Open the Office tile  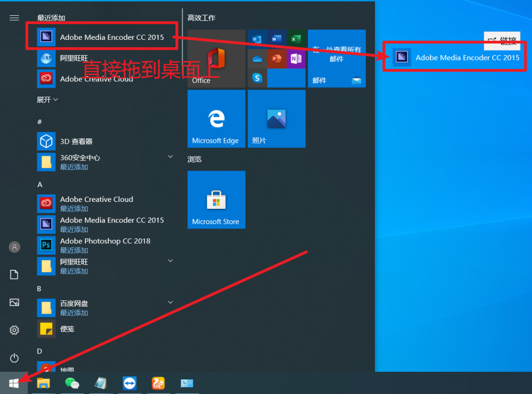pyautogui.click(x=216, y=59)
